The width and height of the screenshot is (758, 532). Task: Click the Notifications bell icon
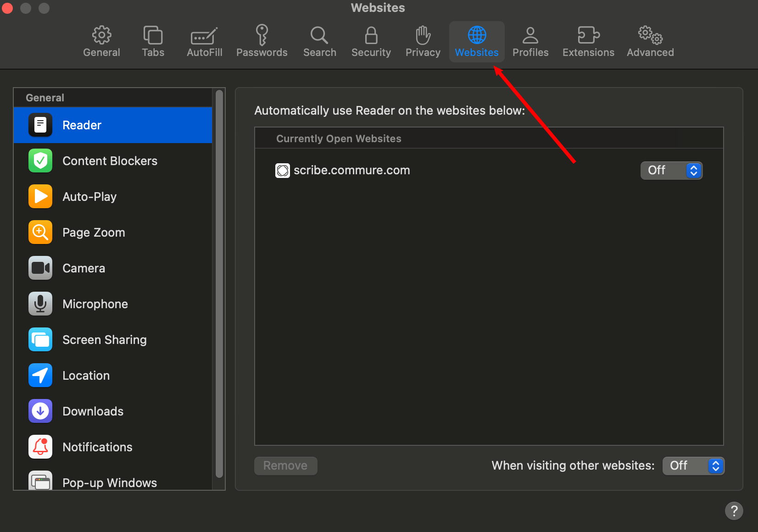[x=40, y=447]
